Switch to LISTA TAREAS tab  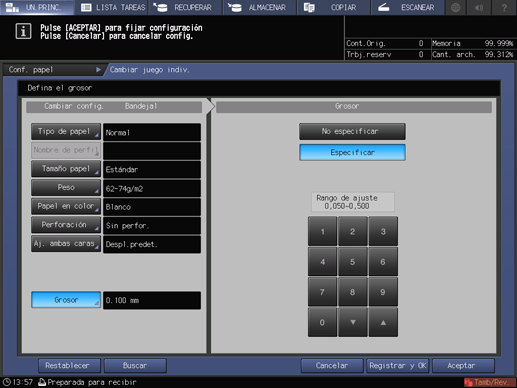tap(112, 7)
